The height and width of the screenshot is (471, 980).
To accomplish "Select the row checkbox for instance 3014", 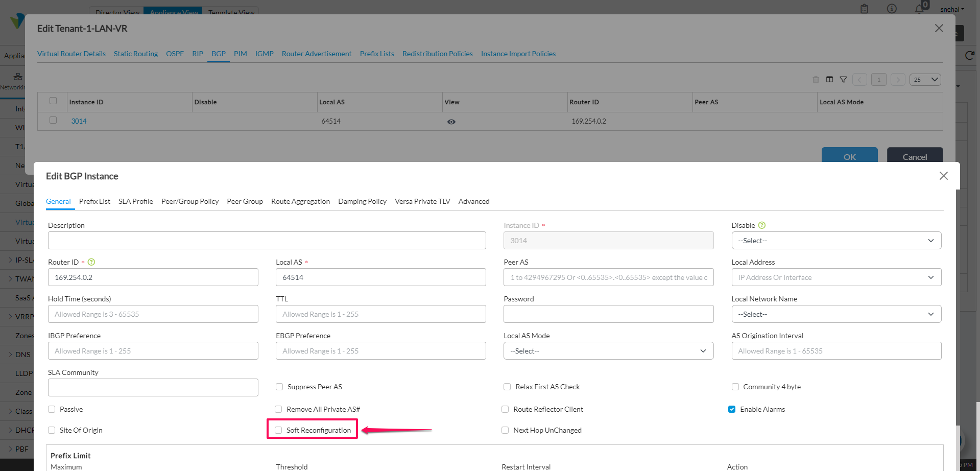I will click(x=53, y=120).
